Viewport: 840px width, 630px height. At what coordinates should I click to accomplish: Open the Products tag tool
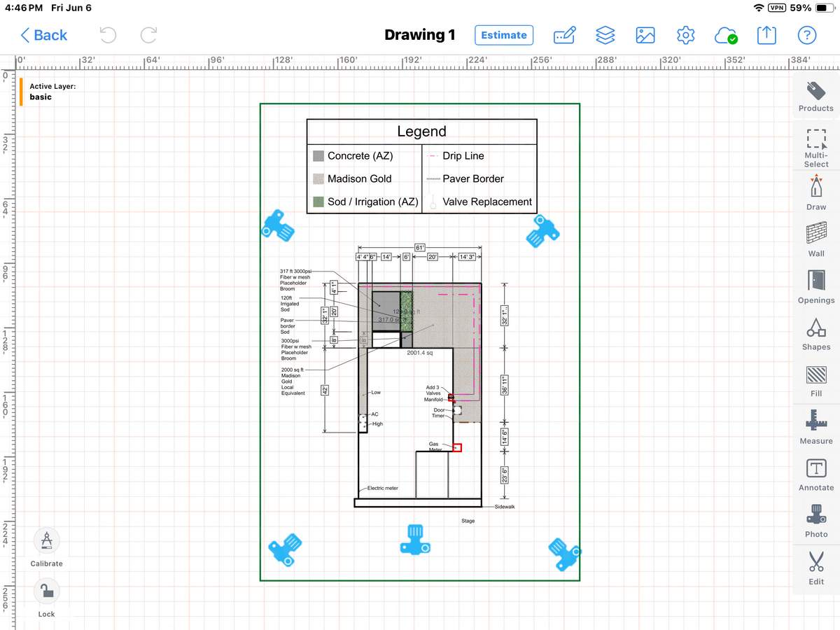tap(815, 95)
